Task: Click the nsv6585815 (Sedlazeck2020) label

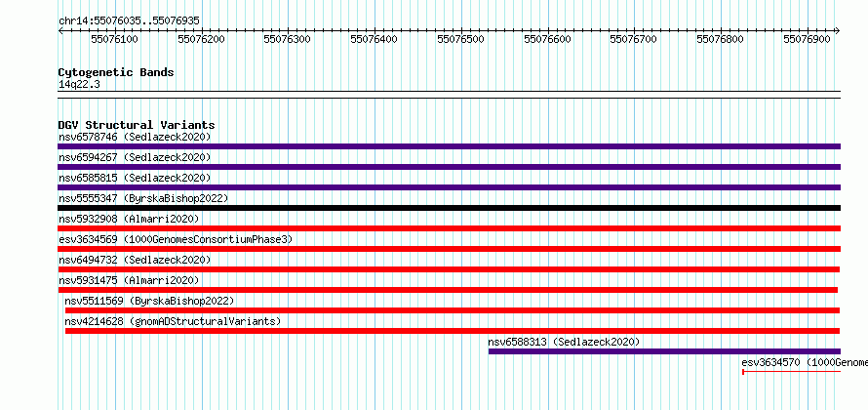Action: click(x=135, y=178)
